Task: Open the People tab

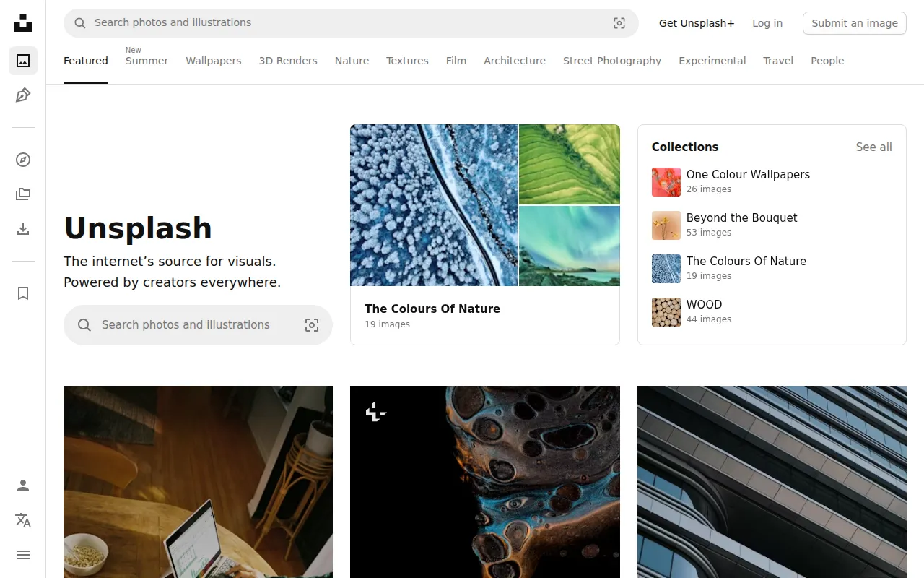Action: (827, 61)
